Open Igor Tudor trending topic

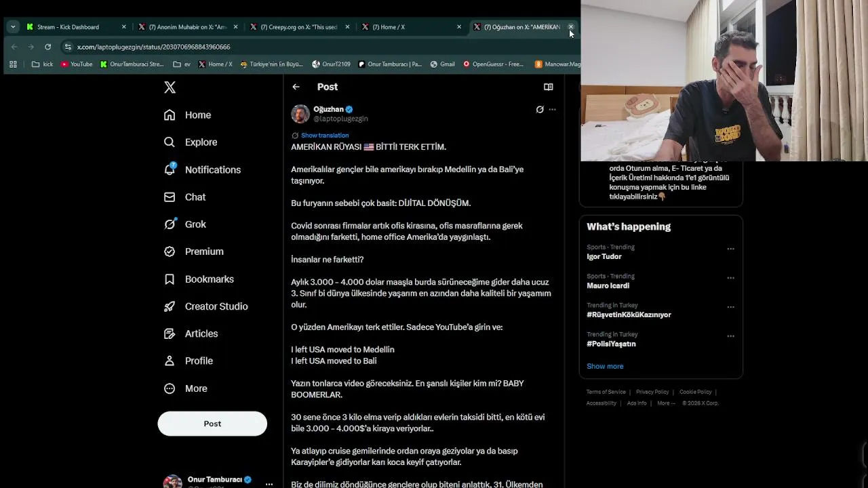click(x=604, y=257)
